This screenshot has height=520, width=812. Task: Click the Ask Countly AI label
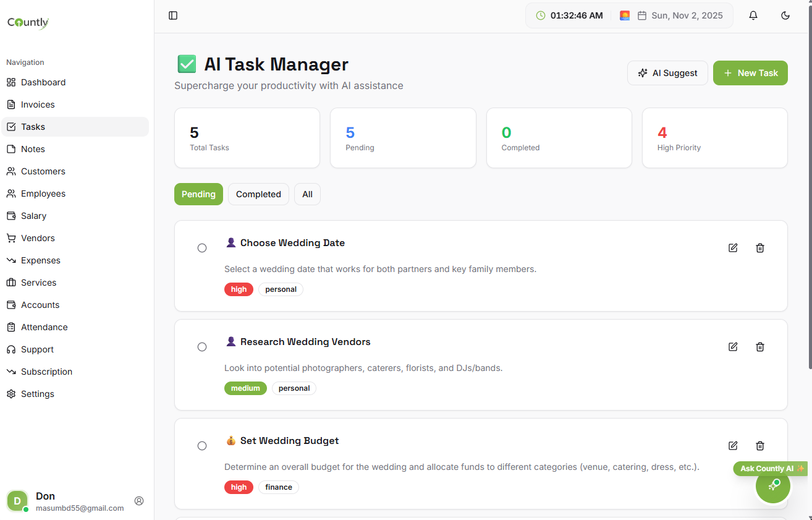770,469
